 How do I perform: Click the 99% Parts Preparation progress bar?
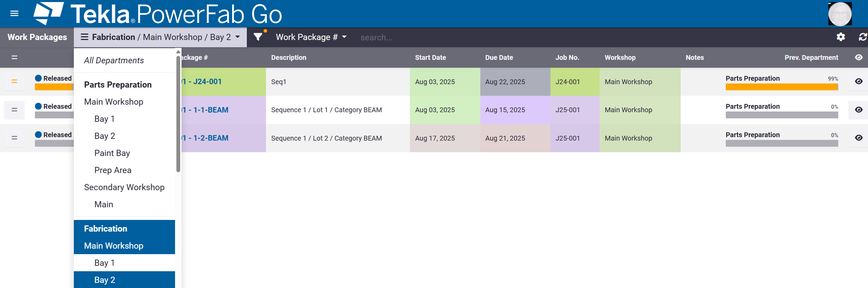[x=782, y=87]
